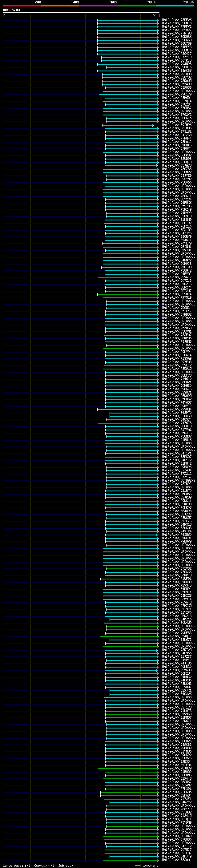Select the UniRef100_P38060 label

point(176,183)
